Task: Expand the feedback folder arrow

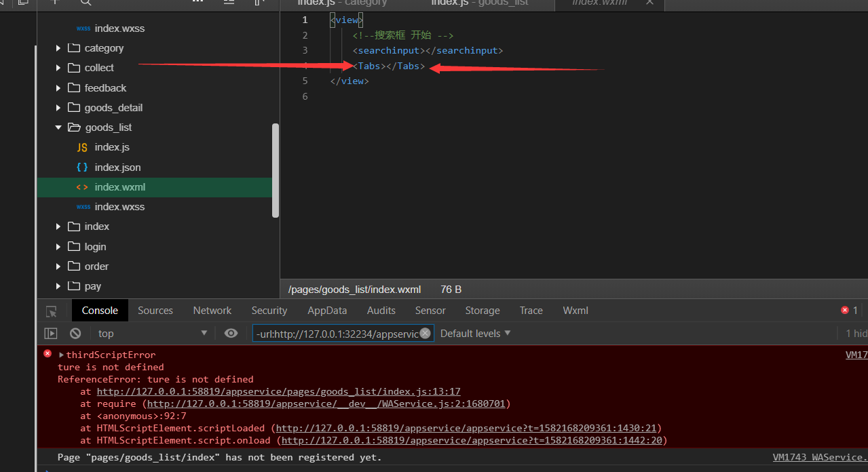Action: (x=58, y=87)
